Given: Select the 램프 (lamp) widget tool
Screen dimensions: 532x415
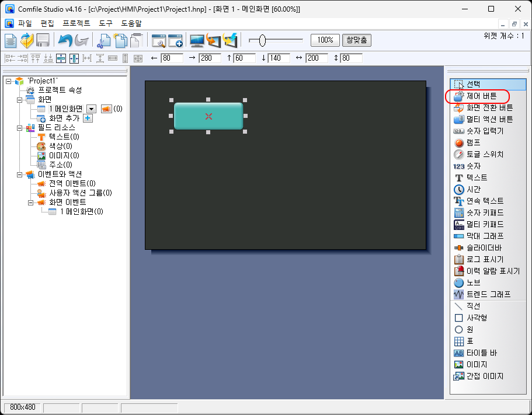Looking at the screenshot, I should click(x=472, y=142).
